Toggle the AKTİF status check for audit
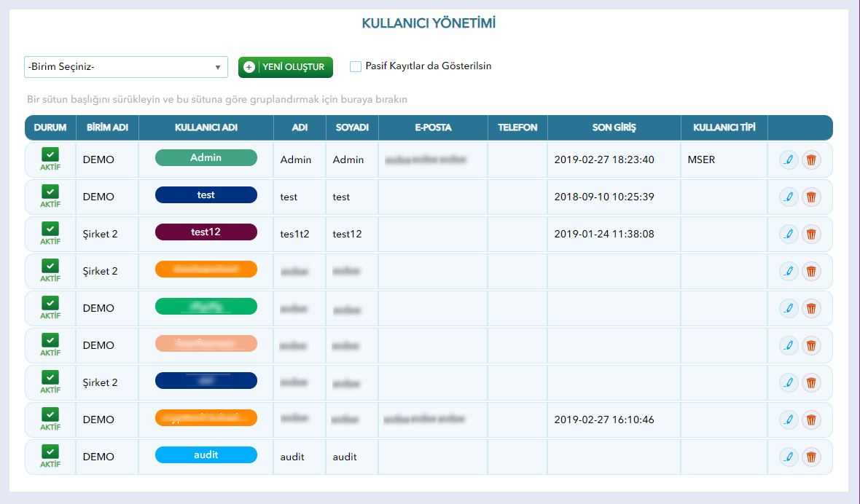Image resolution: width=860 pixels, height=504 pixels. pyautogui.click(x=50, y=452)
